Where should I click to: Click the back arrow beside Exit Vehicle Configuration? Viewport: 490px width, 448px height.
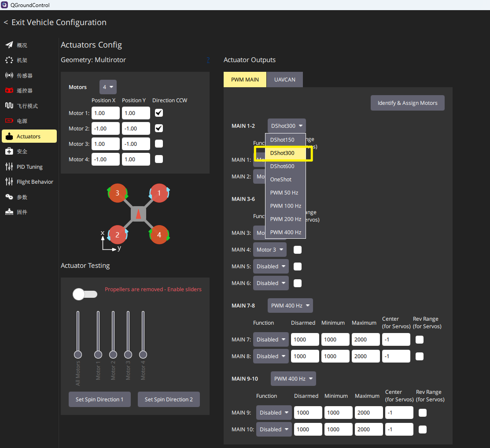pyautogui.click(x=6, y=22)
